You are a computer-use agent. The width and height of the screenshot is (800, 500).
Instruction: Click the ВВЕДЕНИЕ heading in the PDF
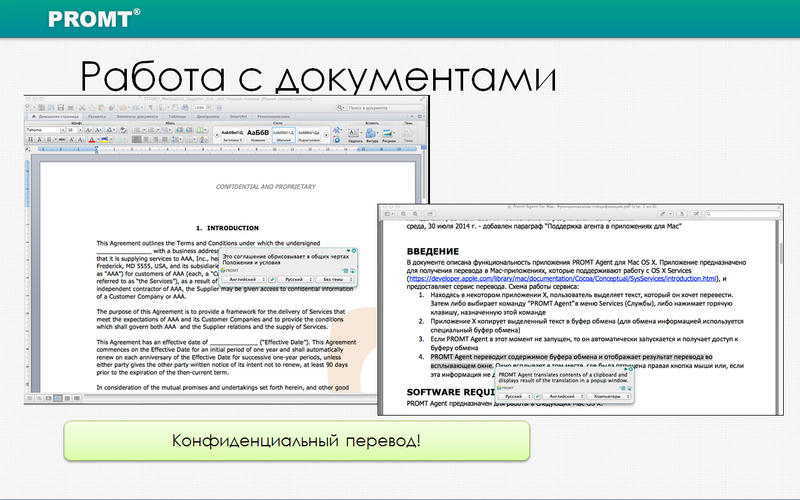point(433,251)
